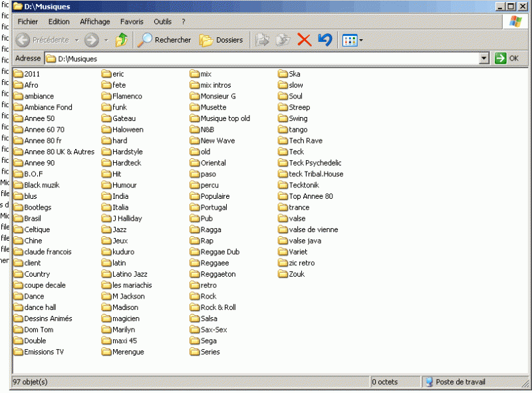Click the blue Undo arrow icon

click(x=325, y=40)
